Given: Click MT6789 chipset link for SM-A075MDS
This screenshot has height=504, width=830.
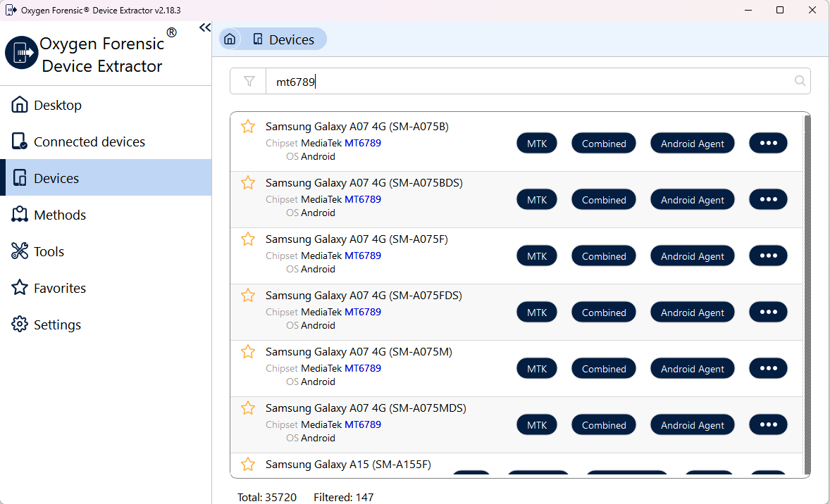Looking at the screenshot, I should click(x=363, y=424).
